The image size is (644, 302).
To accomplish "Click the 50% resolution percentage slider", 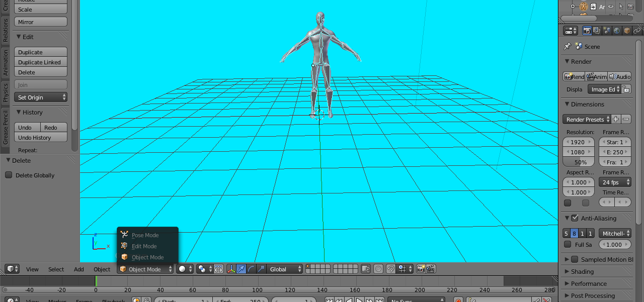I will (579, 162).
